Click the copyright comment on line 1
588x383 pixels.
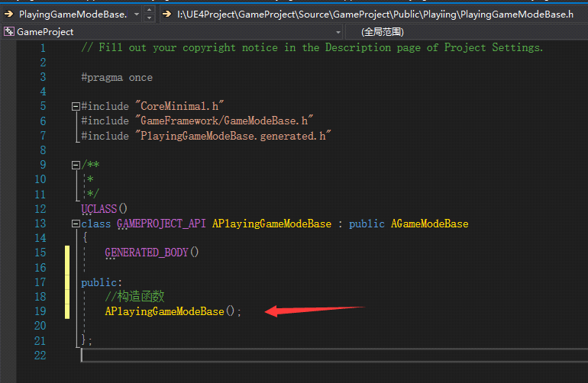312,47
